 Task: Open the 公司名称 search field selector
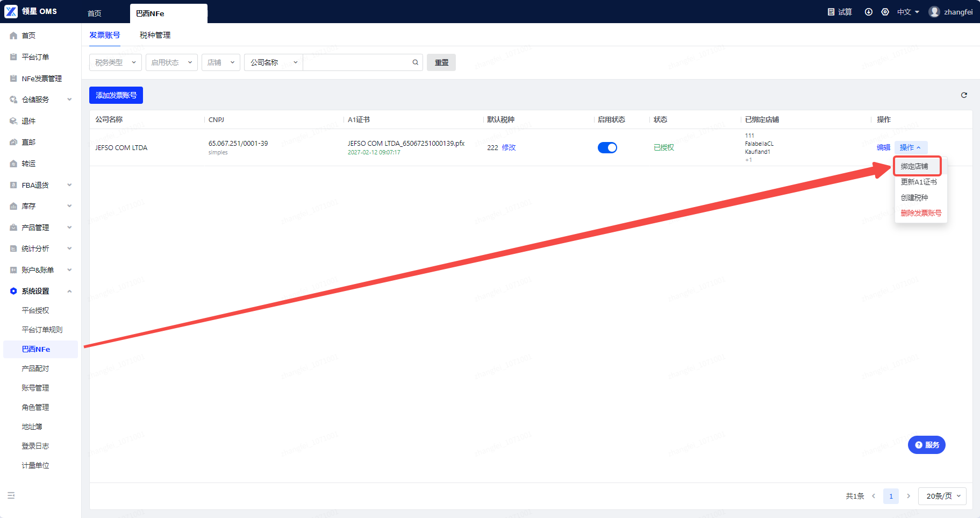click(x=274, y=62)
